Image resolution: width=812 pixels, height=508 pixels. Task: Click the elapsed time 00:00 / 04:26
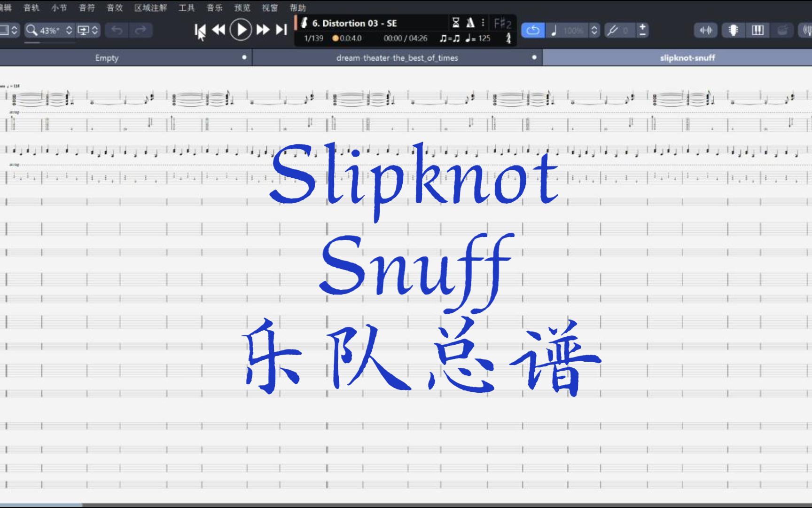click(x=406, y=39)
